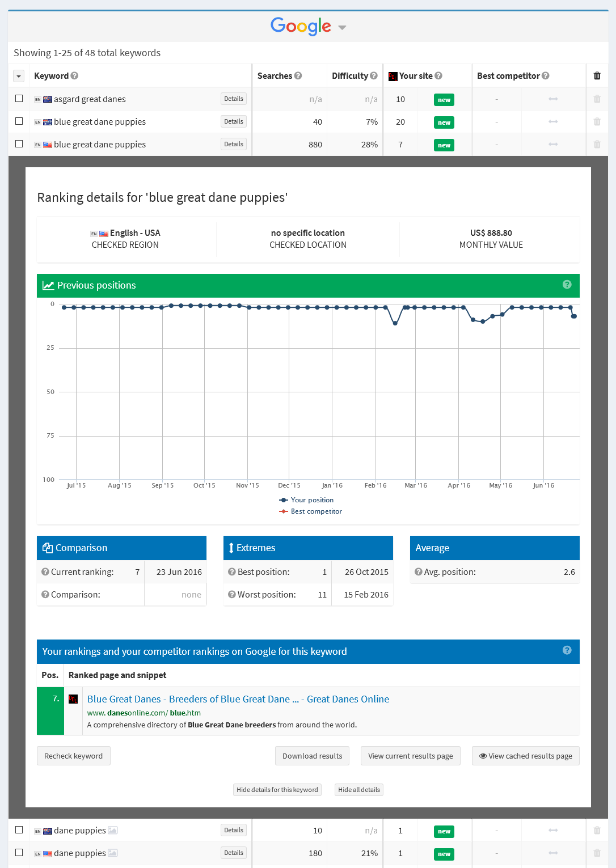Click the Download results button
The image size is (616, 868).
(x=312, y=756)
